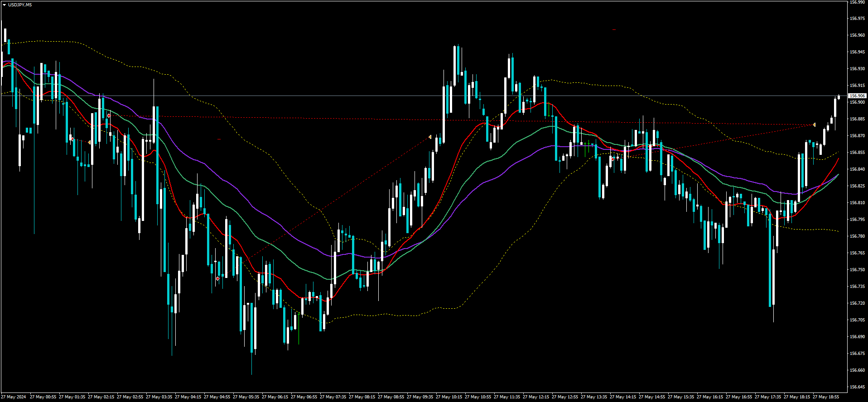The width and height of the screenshot is (868, 402).
Task: Click the 156.720 price axis label
Action: point(857,303)
